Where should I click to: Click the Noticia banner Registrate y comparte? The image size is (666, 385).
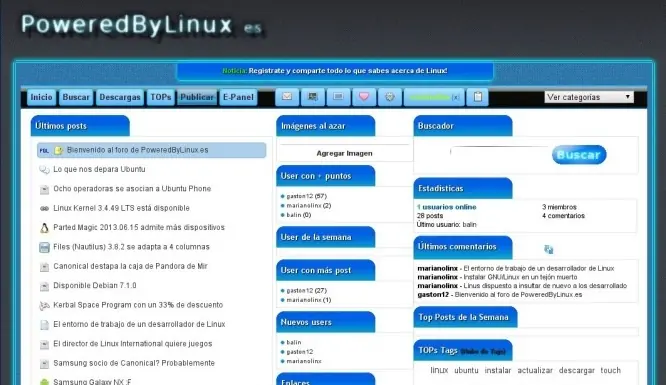point(335,71)
